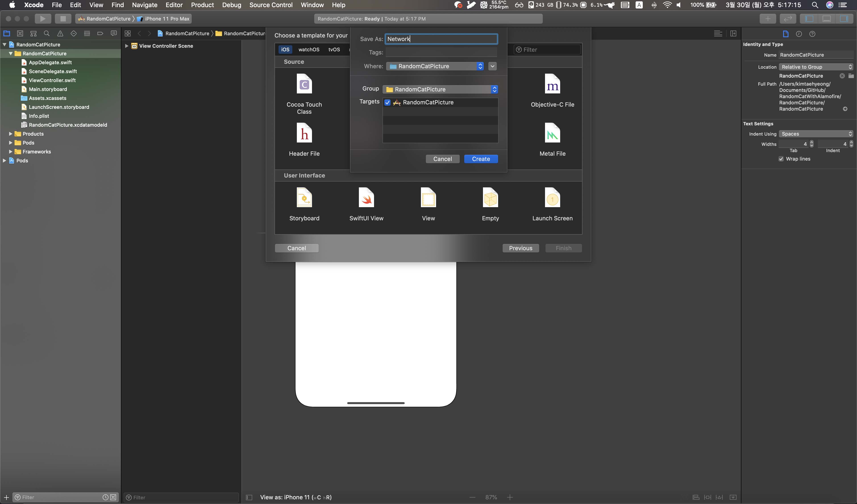Image resolution: width=857 pixels, height=504 pixels.
Task: Expand the View Controller Scene
Action: [127, 46]
